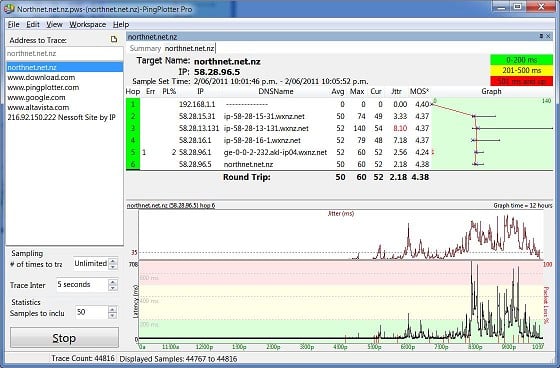Click ip-58-28-13-131.wxnz.net DNS name
This screenshot has width=560, height=368.
266,128
